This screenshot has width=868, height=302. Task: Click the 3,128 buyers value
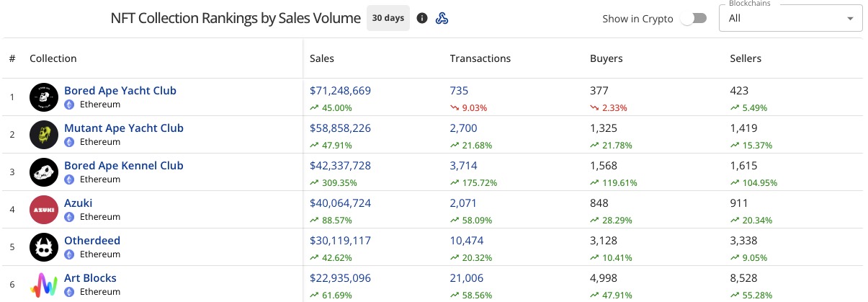coord(604,241)
